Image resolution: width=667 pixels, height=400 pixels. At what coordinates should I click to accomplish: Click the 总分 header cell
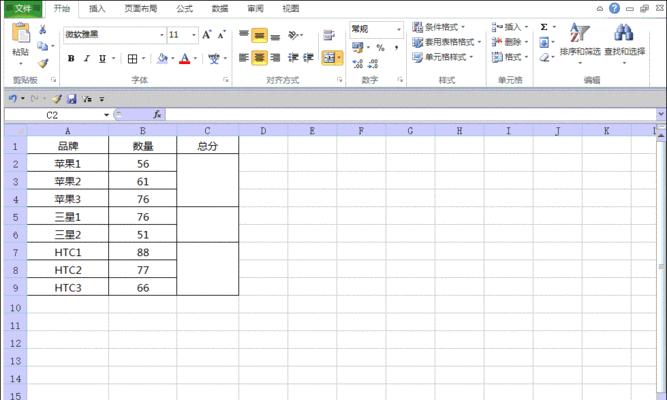[x=208, y=146]
